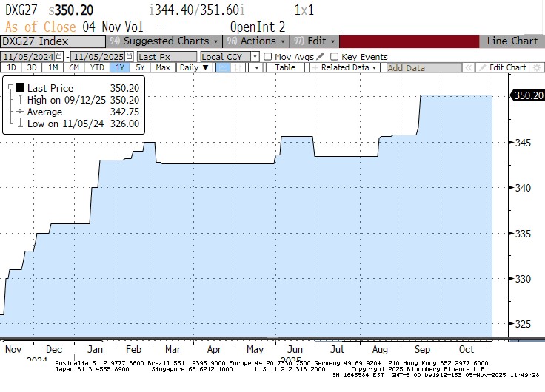This screenshot has width=545, height=392.
Task: Open the end date calendar picker icon
Action: [x=128, y=57]
